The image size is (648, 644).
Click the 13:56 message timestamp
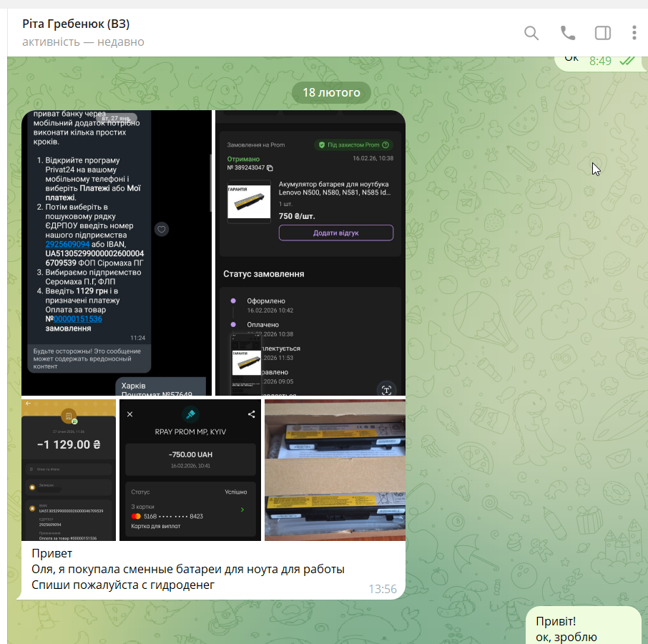click(x=382, y=589)
